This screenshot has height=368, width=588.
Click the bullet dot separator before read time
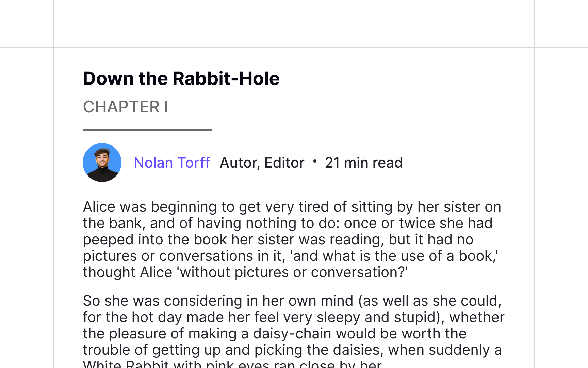pos(315,161)
